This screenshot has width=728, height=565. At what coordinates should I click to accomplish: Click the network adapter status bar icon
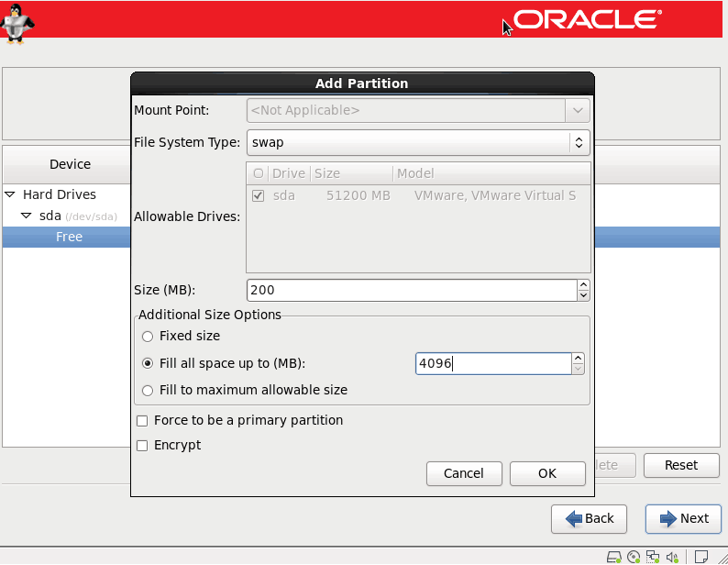click(653, 557)
